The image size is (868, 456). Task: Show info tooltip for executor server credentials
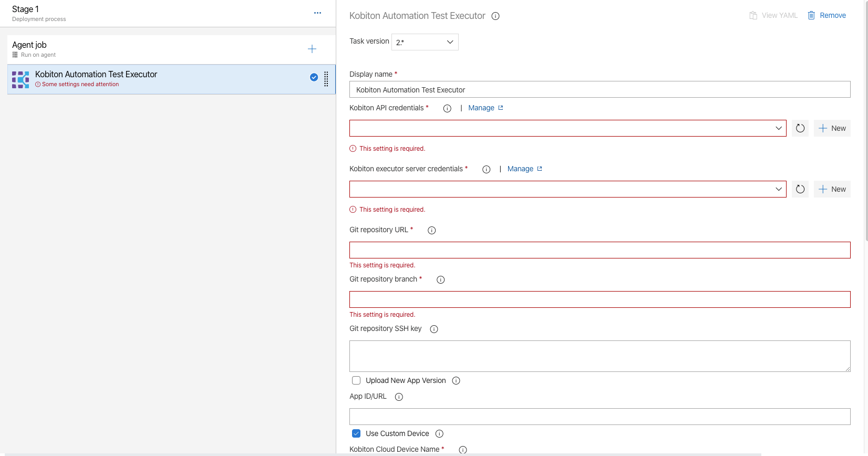point(487,169)
